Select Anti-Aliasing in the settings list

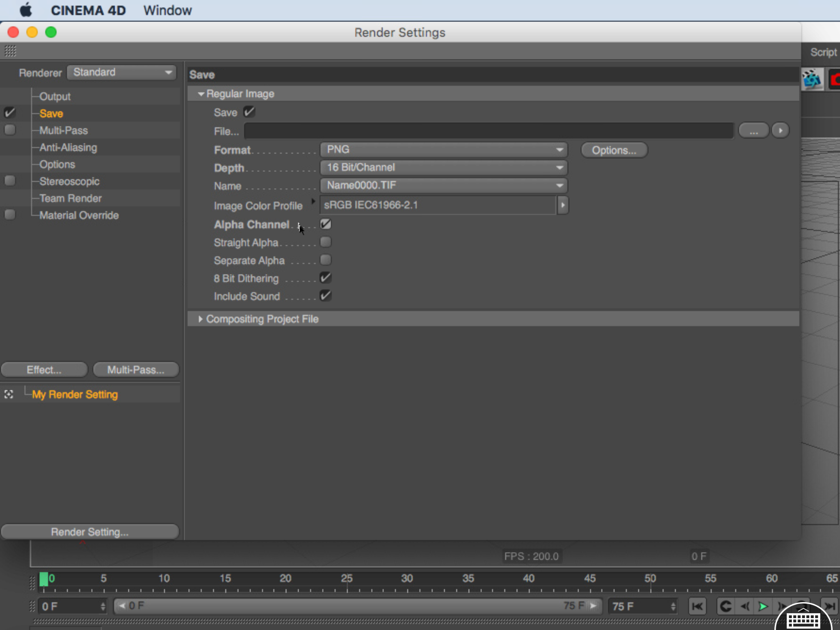[x=68, y=148]
